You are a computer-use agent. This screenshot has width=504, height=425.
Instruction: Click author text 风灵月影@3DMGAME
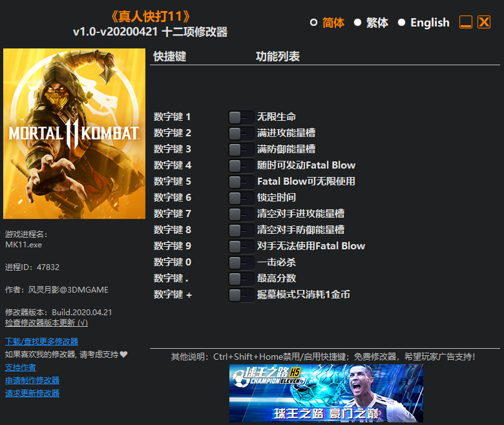point(68,290)
